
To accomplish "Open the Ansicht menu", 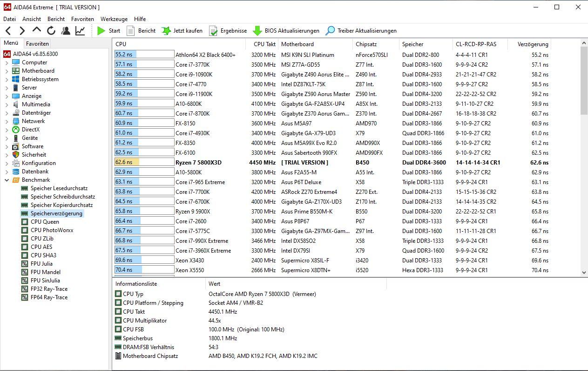I will click(x=32, y=19).
